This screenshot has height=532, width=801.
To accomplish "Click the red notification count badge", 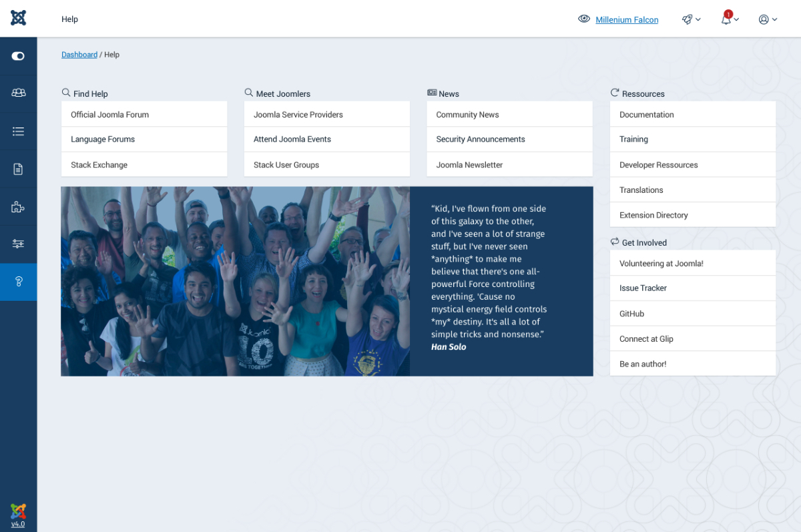I will pos(728,14).
